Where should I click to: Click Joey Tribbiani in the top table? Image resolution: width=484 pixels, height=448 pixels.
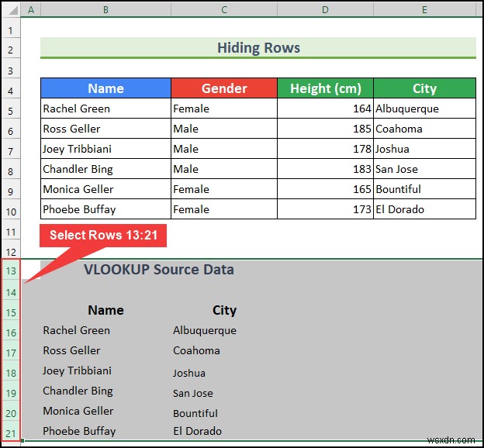pos(105,149)
